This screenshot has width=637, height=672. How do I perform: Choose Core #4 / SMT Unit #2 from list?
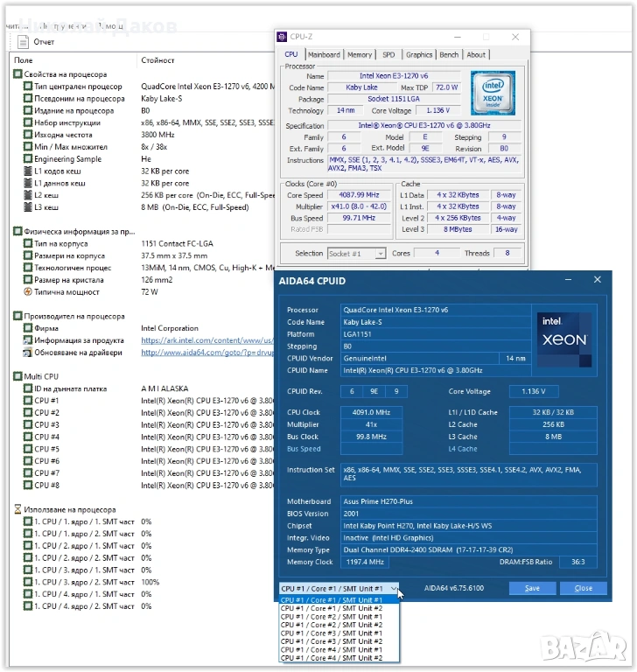pos(331,658)
